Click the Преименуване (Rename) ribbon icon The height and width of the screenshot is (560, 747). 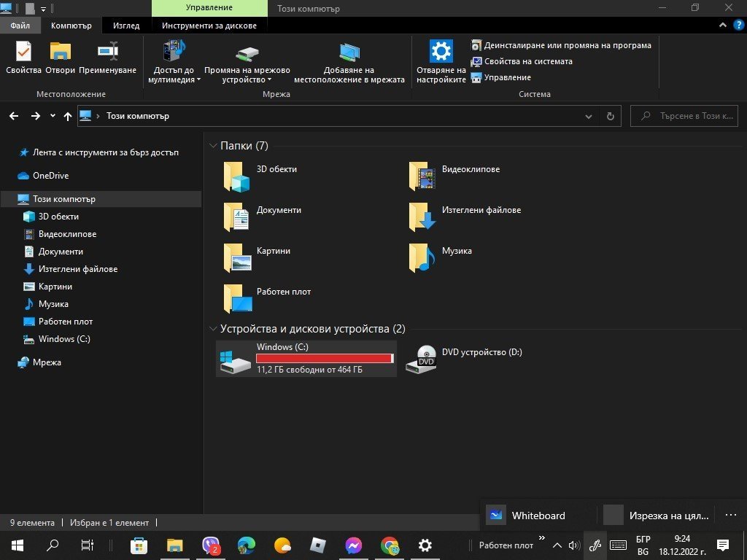click(x=107, y=53)
